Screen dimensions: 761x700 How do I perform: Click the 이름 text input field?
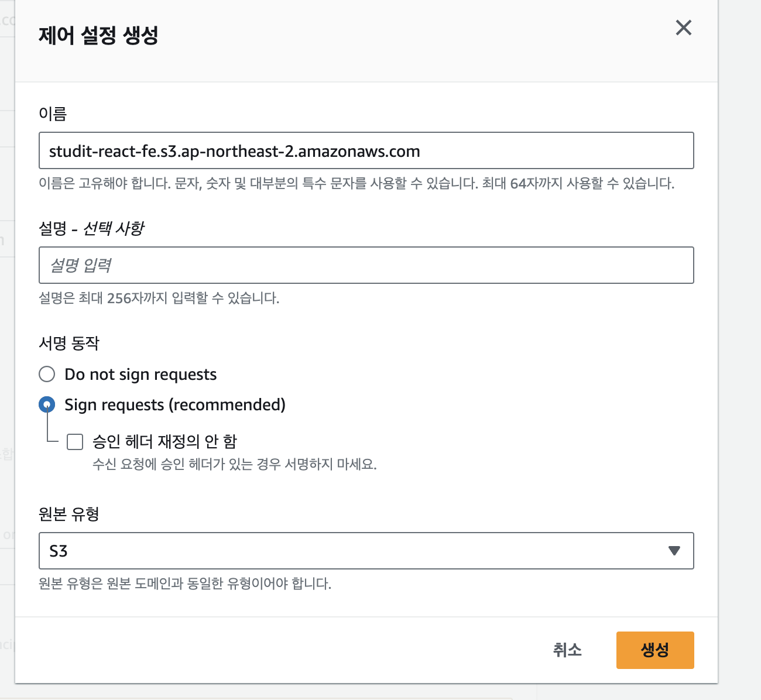[x=366, y=151]
